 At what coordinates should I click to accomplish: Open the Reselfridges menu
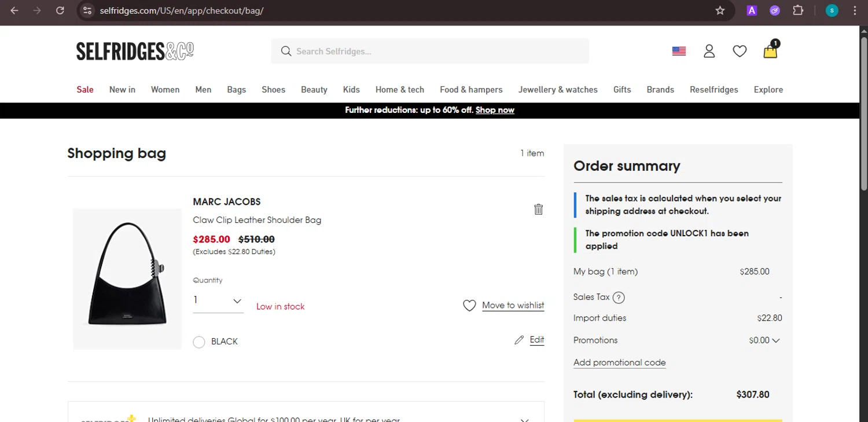point(714,90)
